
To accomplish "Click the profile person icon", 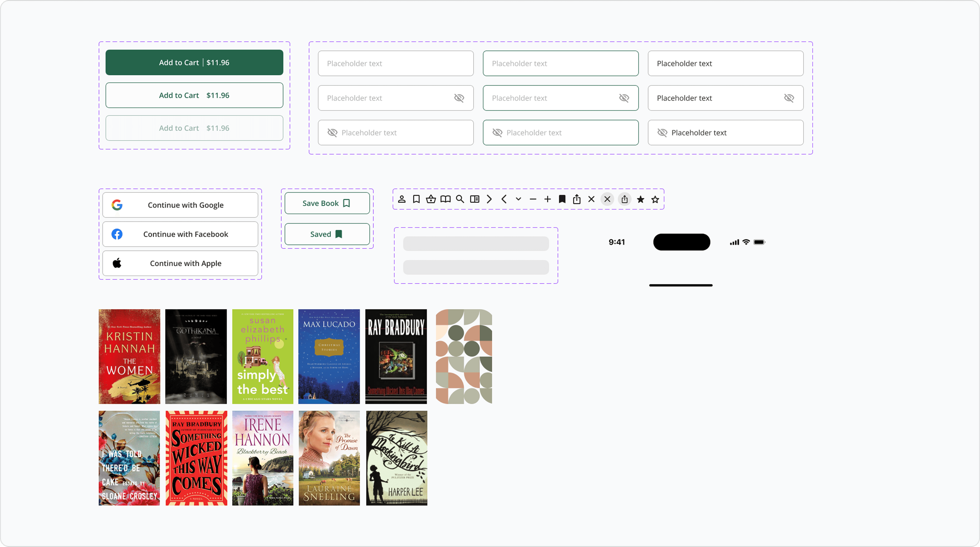I will coord(402,199).
